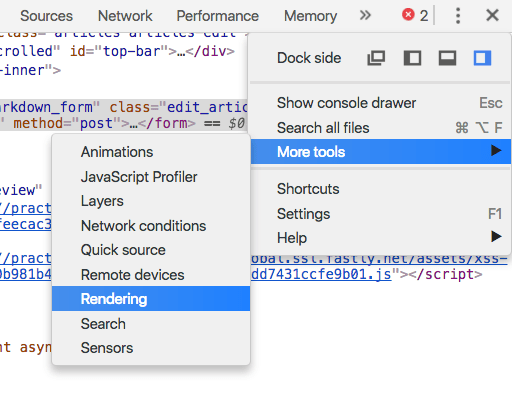Dock DevTools to right side icon

click(482, 58)
